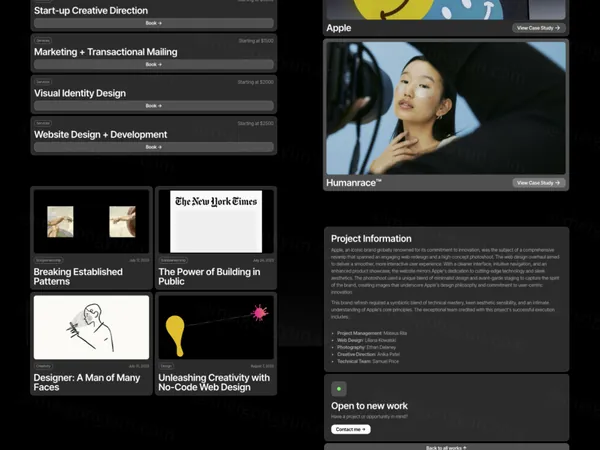The width and height of the screenshot is (600, 450).
Task: Click Book under Visual Identity Design
Action: pos(153,105)
